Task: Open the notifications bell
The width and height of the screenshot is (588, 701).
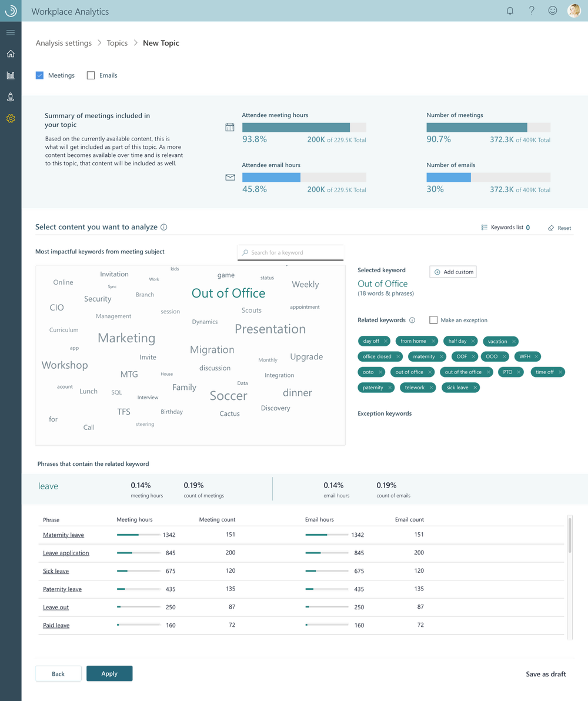Action: coord(510,10)
